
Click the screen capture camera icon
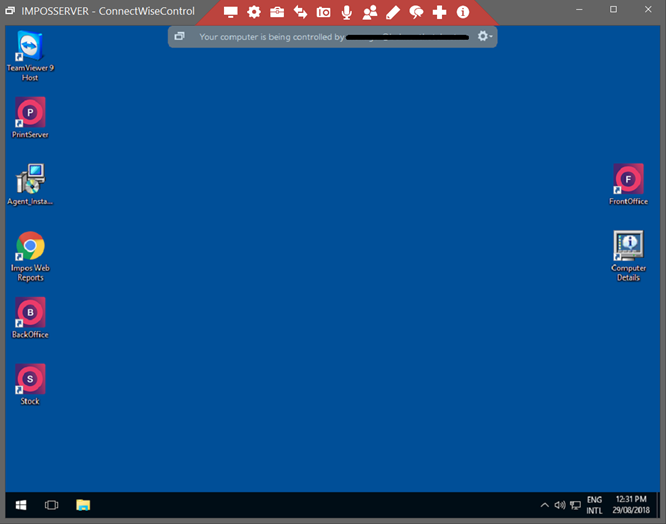[x=323, y=12]
